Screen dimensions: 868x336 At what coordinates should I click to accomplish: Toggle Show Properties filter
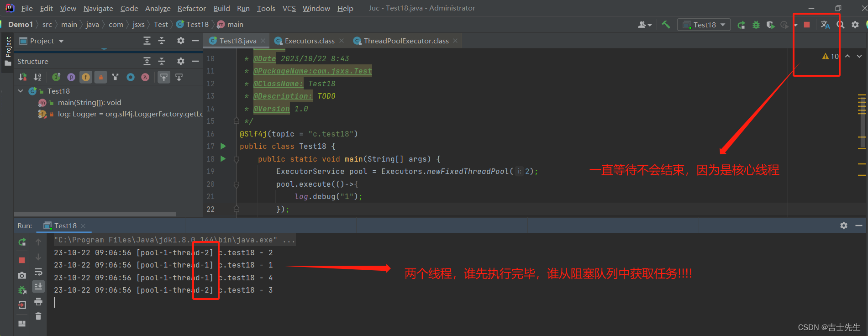[71, 77]
